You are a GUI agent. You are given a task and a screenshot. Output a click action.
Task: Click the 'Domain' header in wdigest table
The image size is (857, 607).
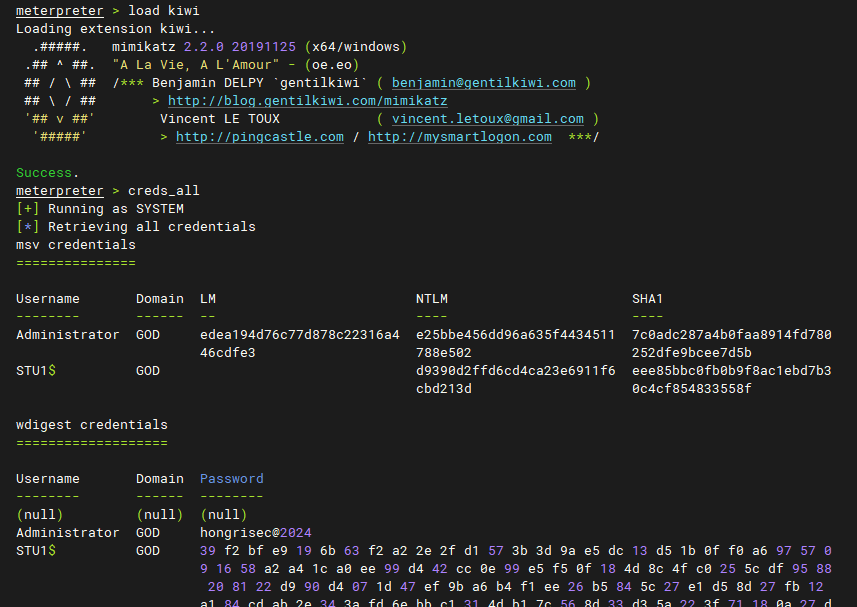coord(160,479)
